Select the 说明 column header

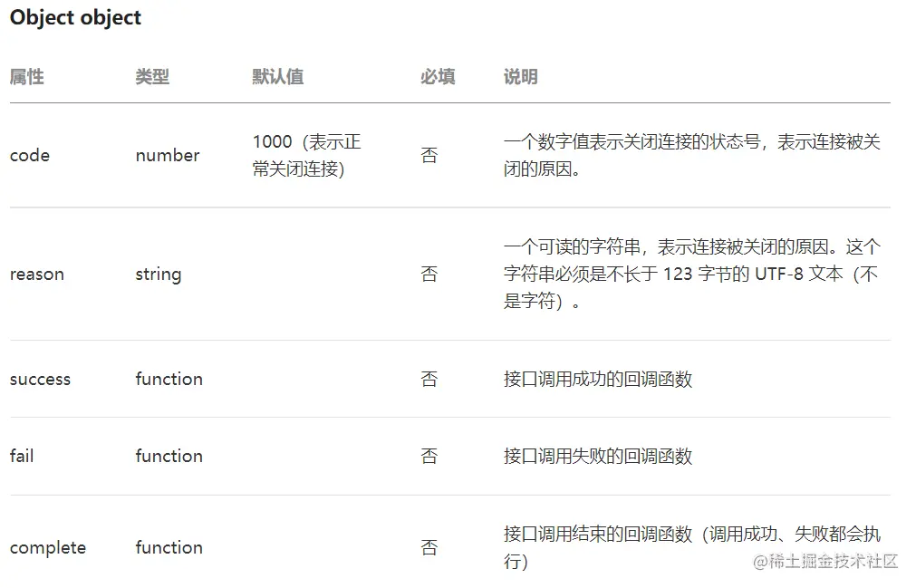(520, 76)
